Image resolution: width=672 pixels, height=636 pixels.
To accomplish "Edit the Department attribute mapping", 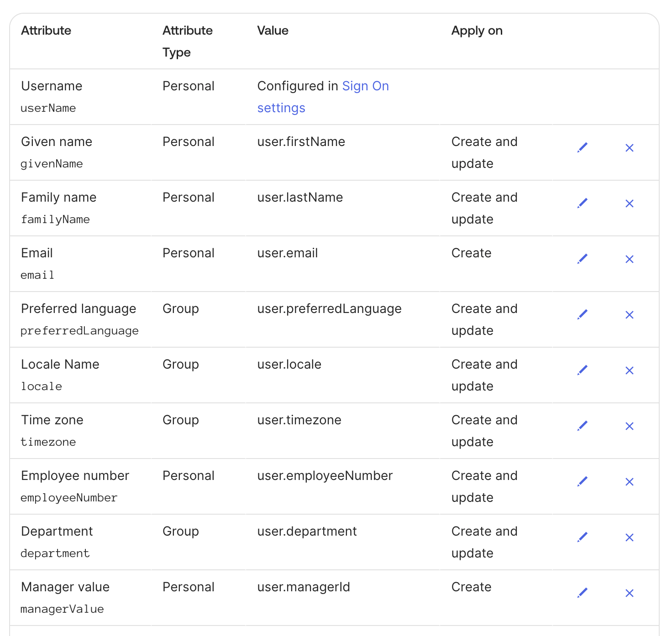I will [x=583, y=537].
